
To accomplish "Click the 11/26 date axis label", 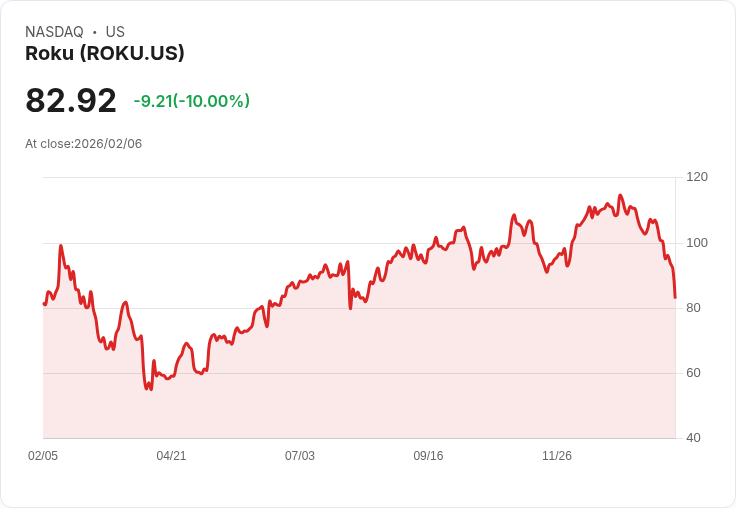I will 557,455.
